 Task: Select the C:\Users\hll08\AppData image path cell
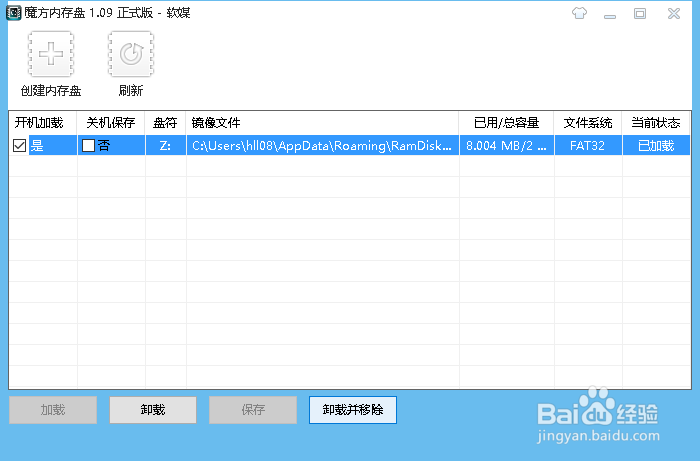pos(323,145)
